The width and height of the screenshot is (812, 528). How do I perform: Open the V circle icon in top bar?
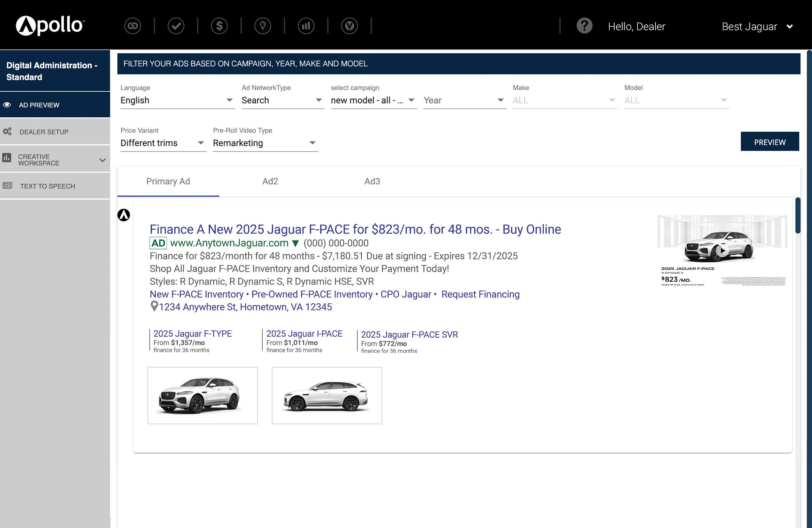pos(349,26)
